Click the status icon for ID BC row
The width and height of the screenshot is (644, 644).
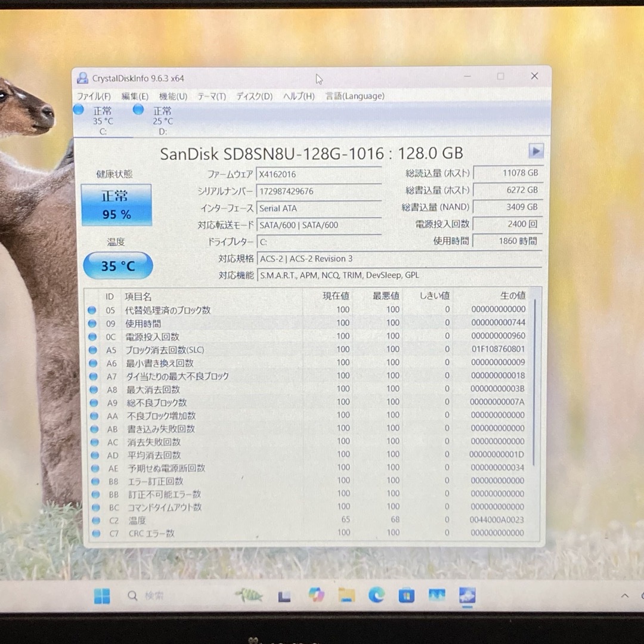[x=95, y=507]
